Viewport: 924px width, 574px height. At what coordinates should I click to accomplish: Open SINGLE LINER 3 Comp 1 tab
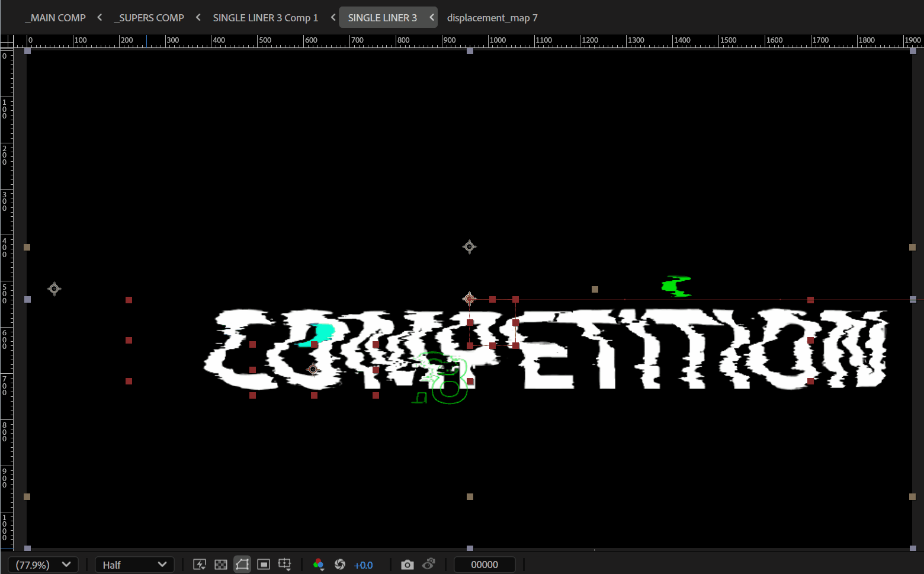click(265, 18)
